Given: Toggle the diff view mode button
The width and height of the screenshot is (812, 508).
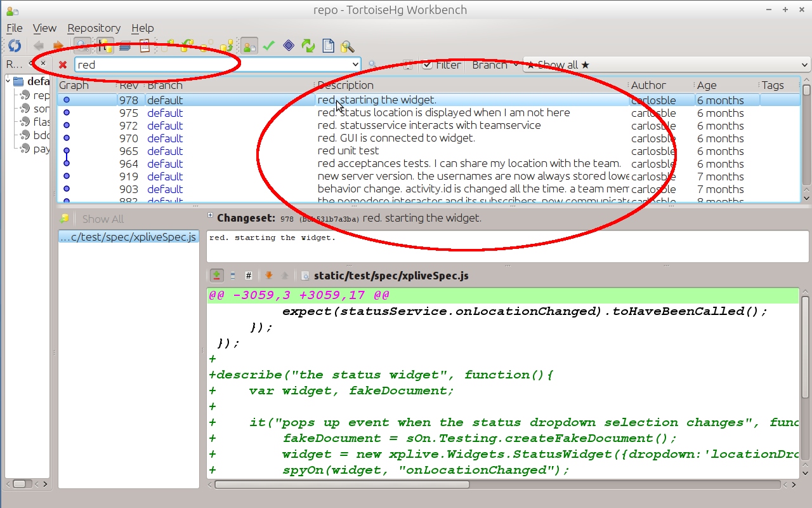Looking at the screenshot, I should tap(217, 276).
